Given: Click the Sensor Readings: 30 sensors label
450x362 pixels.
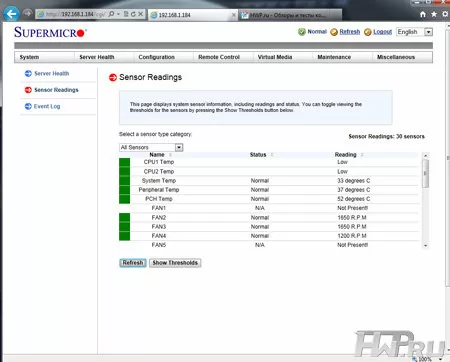Looking at the screenshot, I should pos(387,136).
